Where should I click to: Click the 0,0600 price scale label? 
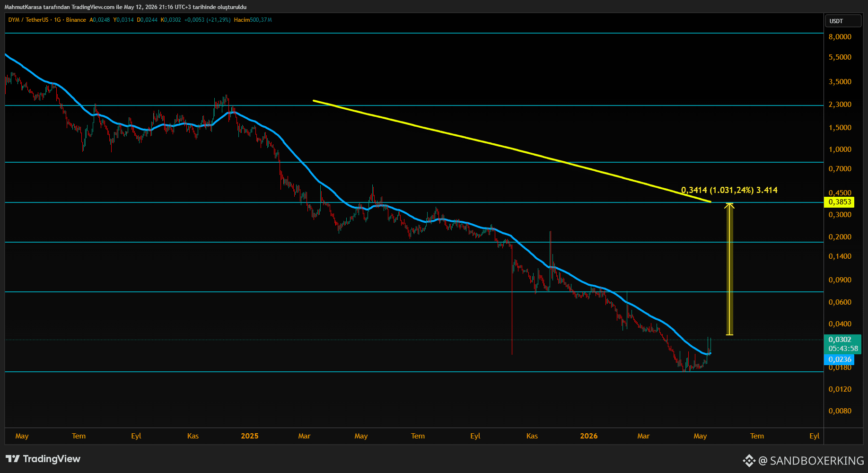coord(840,302)
